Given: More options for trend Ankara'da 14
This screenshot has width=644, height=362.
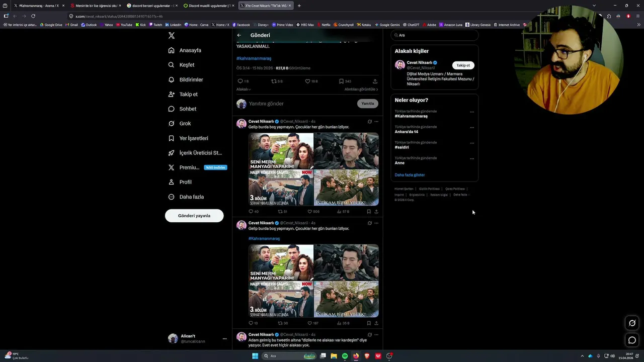Looking at the screenshot, I should coord(471,128).
